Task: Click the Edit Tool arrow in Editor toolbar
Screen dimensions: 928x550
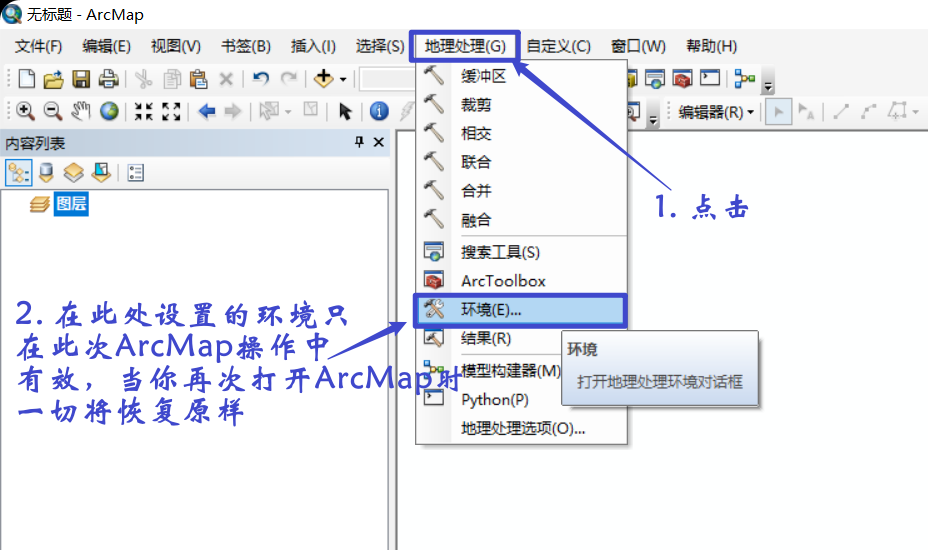Action: coord(778,111)
